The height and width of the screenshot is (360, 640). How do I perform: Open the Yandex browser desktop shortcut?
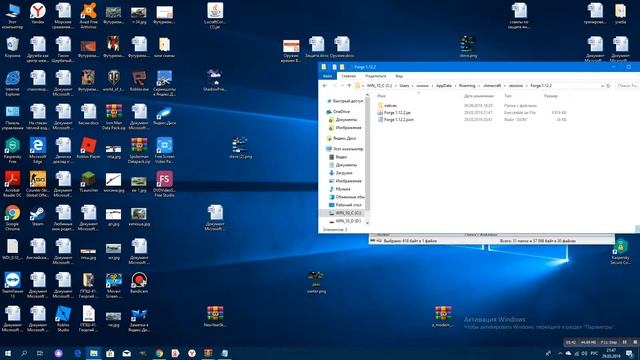point(38,14)
